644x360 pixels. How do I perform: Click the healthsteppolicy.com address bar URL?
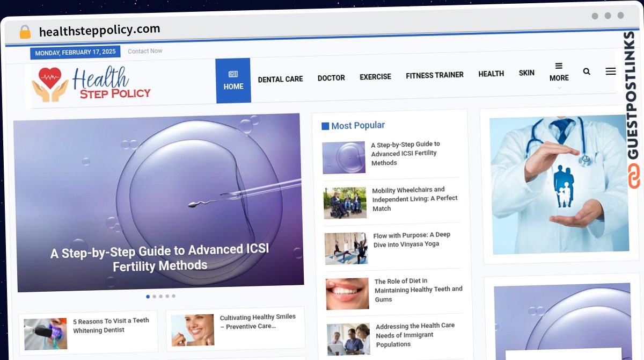tap(99, 30)
